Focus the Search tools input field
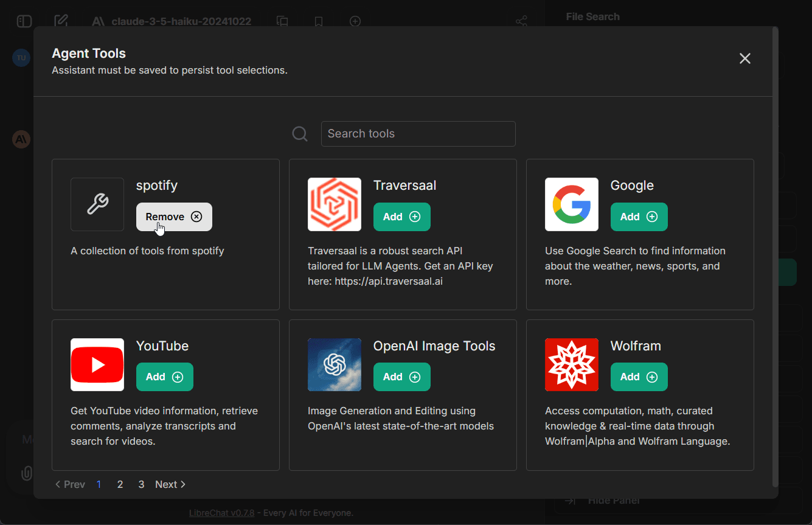 coord(418,134)
